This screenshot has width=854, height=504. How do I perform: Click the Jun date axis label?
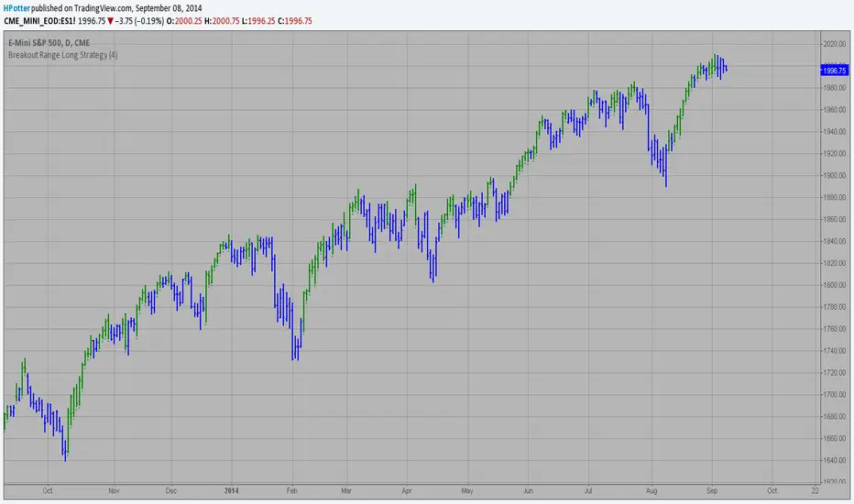click(527, 491)
